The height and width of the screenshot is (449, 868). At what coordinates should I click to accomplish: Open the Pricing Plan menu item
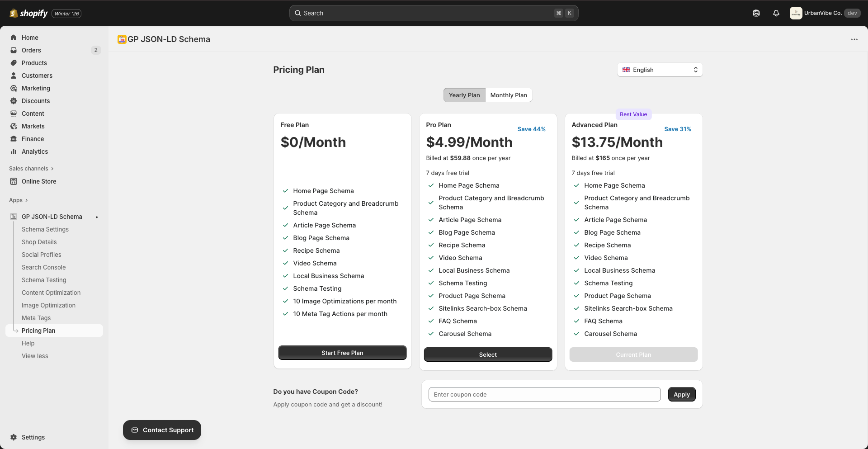click(x=38, y=331)
